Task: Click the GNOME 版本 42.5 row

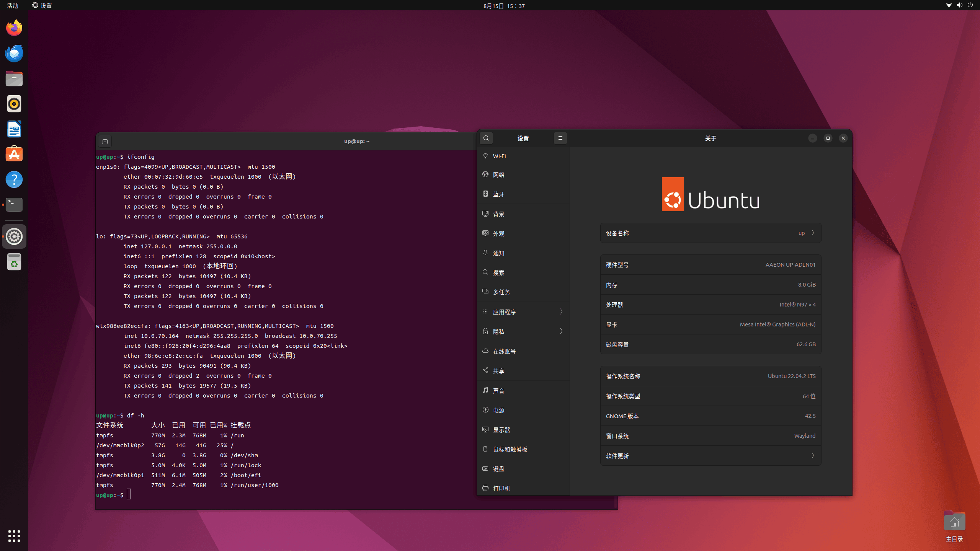Action: pos(710,416)
